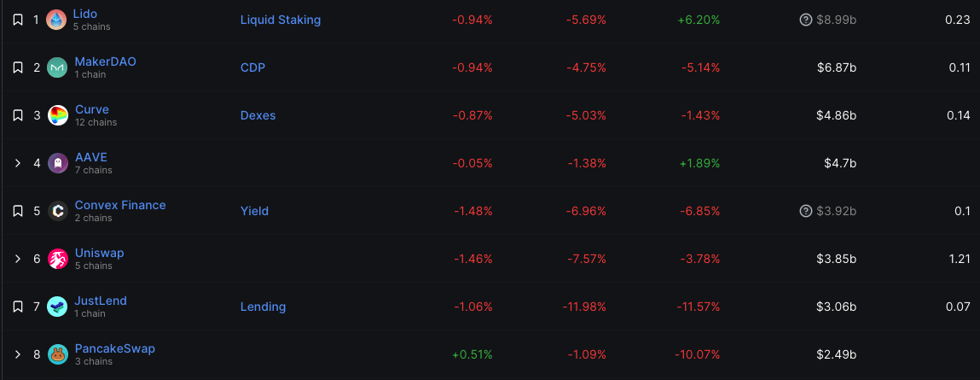Click the AAVE ghost logo icon
This screenshot has width=980, height=380.
pyautogui.click(x=57, y=163)
